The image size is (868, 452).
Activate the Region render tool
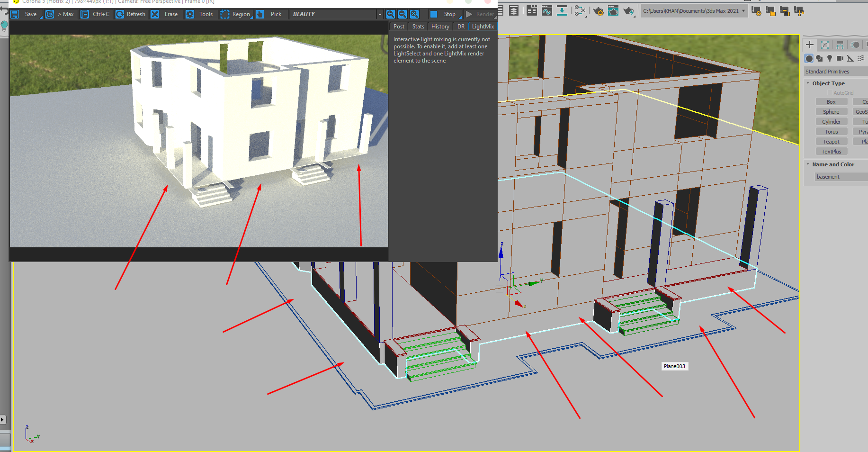pos(236,14)
